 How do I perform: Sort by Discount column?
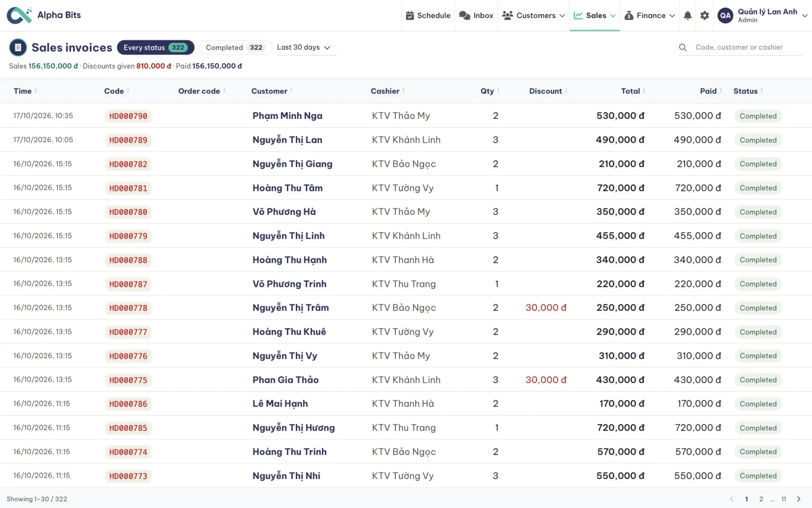click(x=549, y=91)
